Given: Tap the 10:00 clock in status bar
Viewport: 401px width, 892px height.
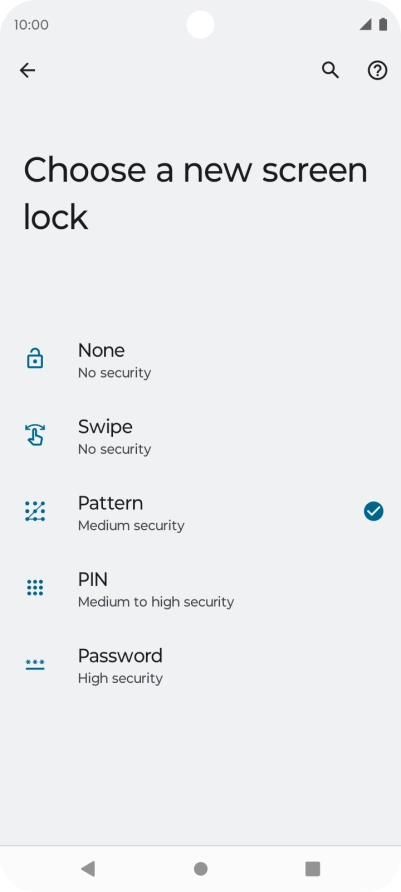Looking at the screenshot, I should (31, 25).
